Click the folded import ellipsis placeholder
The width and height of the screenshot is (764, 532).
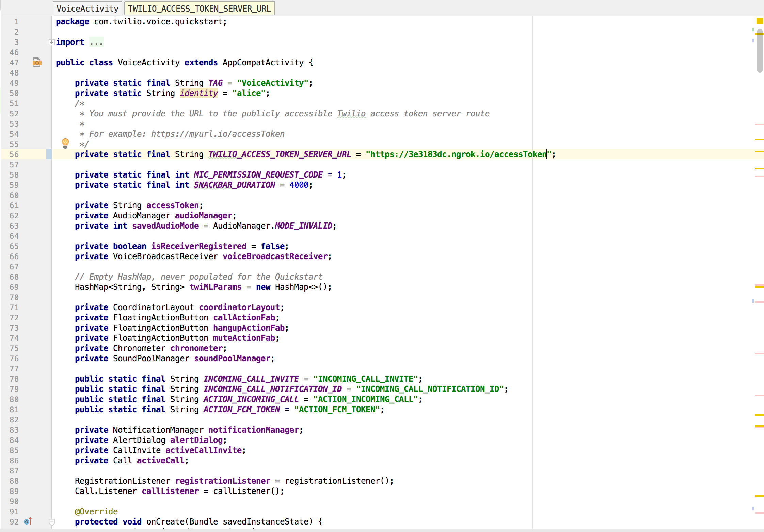[96, 42]
